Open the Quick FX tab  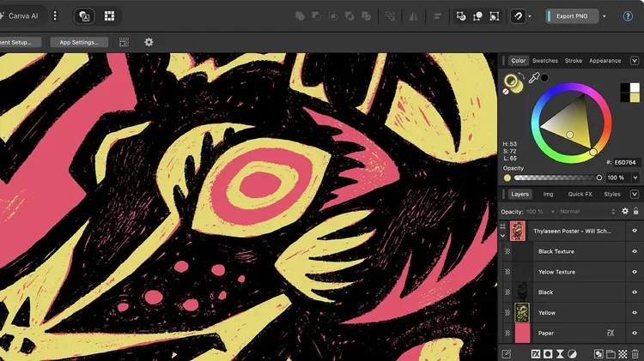click(580, 194)
